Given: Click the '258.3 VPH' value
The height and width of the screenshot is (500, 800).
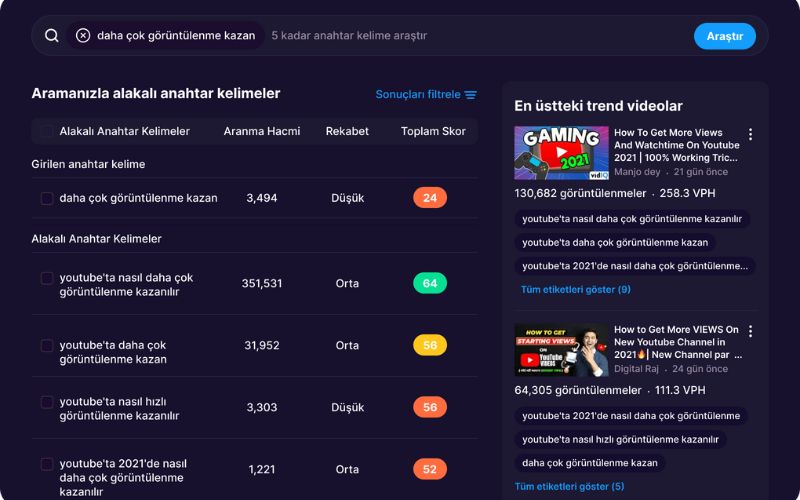Looking at the screenshot, I should (x=687, y=193).
